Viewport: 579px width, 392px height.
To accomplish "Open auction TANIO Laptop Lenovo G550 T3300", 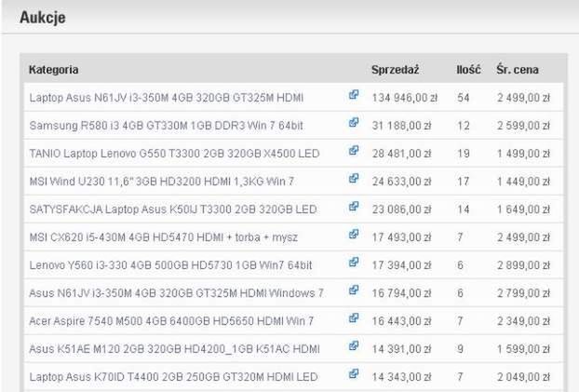I will [x=174, y=154].
